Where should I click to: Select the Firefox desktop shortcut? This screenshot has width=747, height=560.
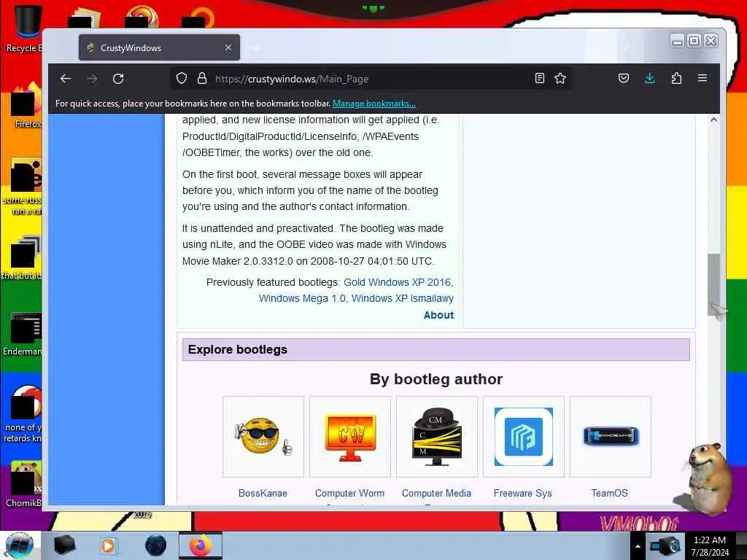tap(27, 106)
